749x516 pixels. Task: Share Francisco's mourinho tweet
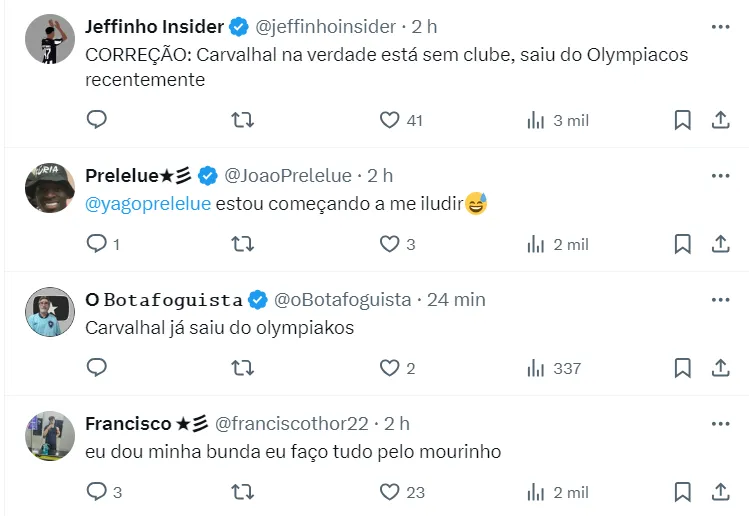click(719, 492)
